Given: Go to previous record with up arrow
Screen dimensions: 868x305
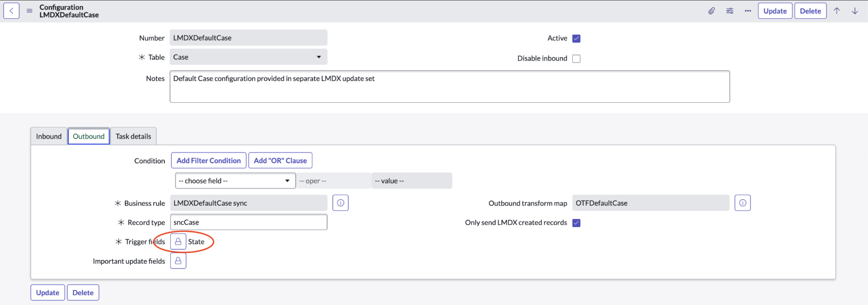Looking at the screenshot, I should point(837,11).
